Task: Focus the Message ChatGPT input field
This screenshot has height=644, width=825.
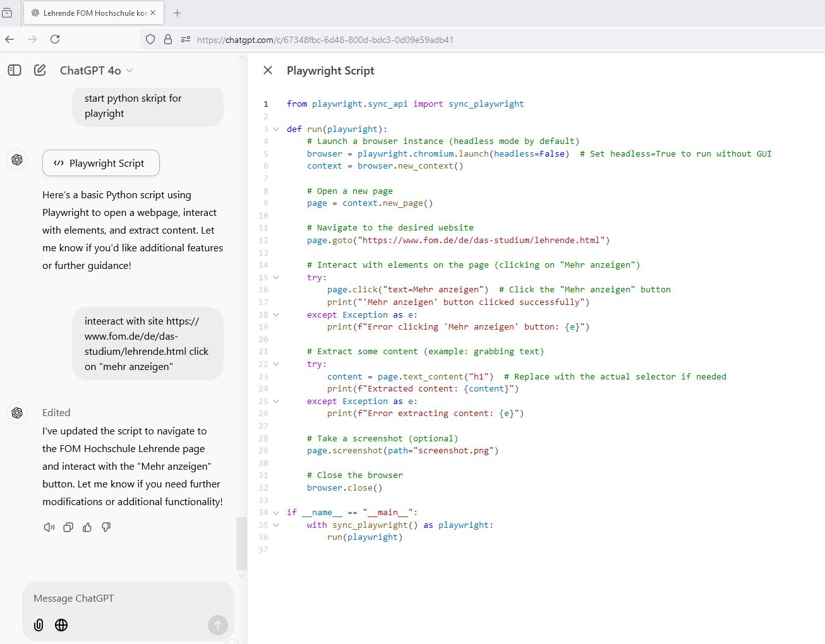Action: click(128, 599)
